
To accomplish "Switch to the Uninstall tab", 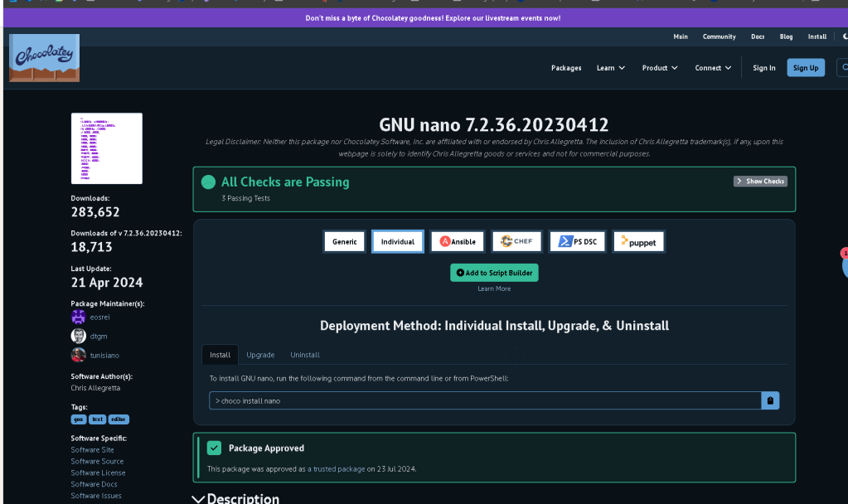I will click(305, 355).
